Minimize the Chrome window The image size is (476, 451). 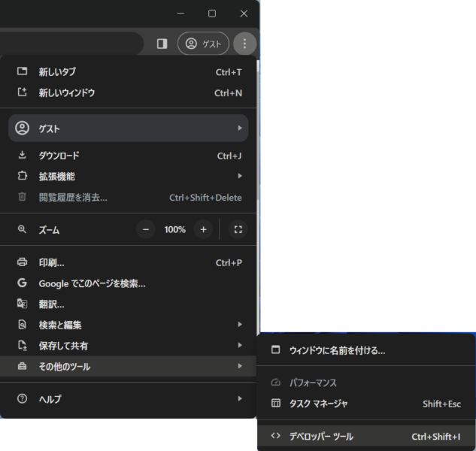[180, 14]
